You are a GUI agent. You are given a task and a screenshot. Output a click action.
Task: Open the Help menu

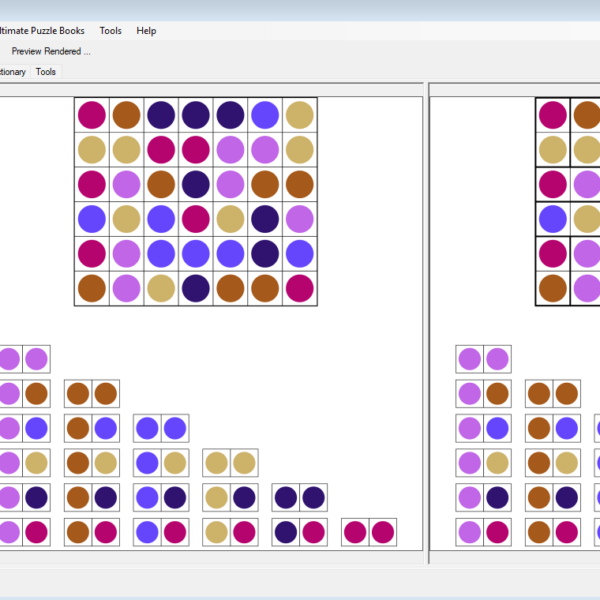click(x=146, y=31)
